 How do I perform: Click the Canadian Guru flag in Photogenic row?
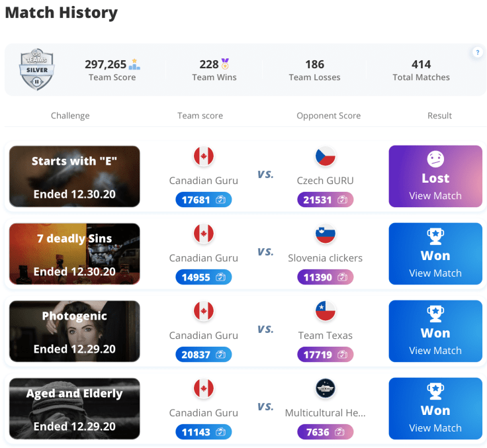click(204, 312)
